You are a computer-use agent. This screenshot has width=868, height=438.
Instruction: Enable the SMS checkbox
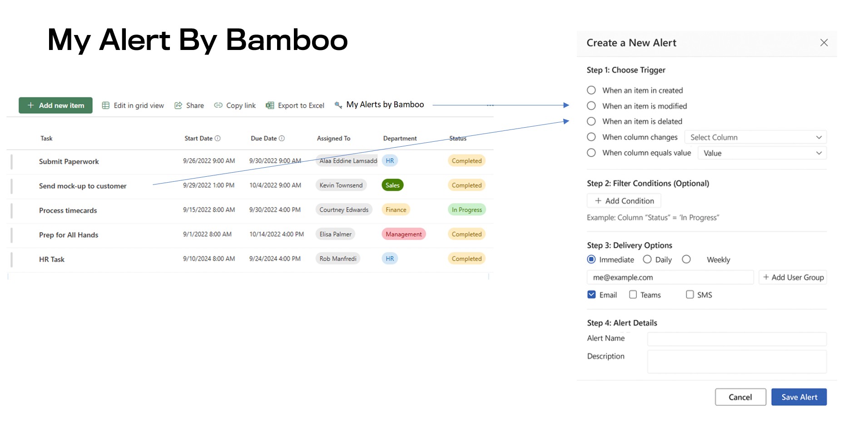(690, 294)
